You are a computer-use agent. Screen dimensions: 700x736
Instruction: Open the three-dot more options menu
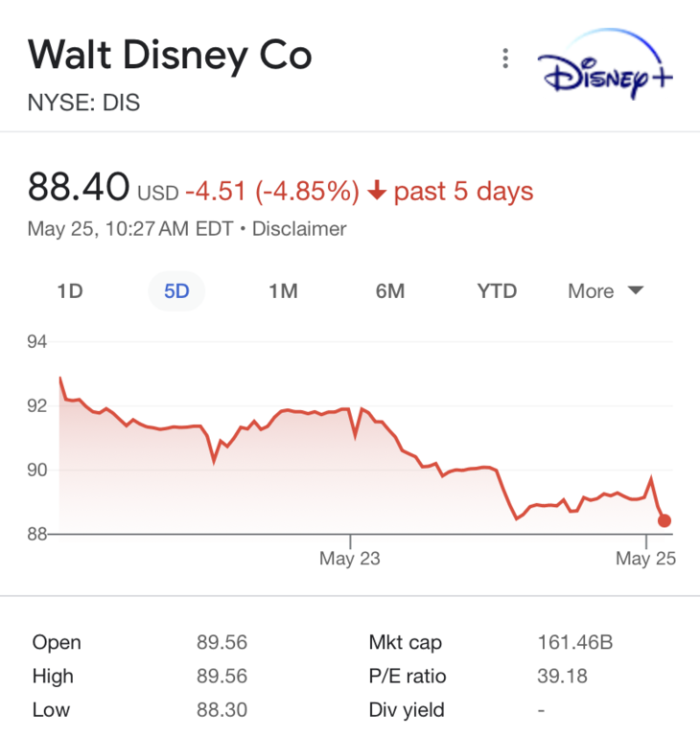505,59
